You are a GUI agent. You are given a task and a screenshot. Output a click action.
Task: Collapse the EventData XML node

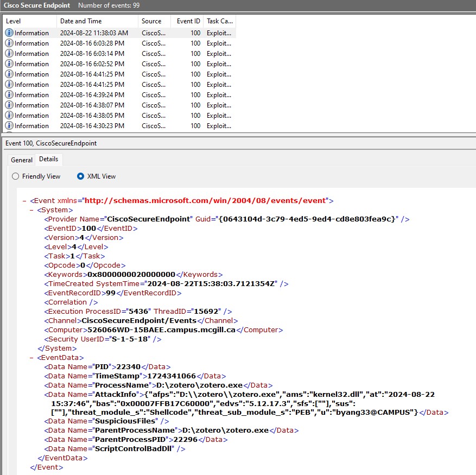tap(31, 358)
